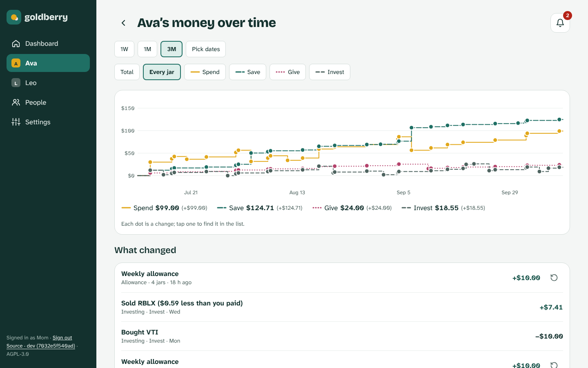Go back with the arrow icon
Screen dimensions: 588x368
(123, 23)
